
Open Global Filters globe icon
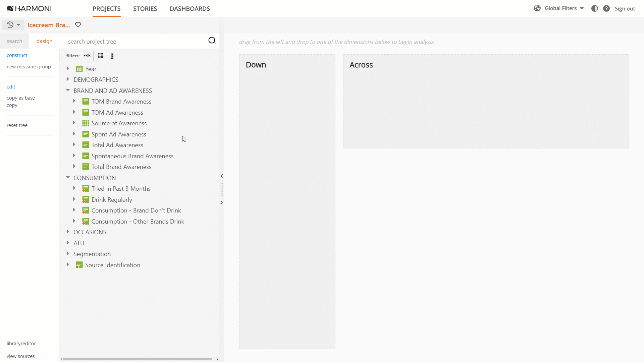click(x=537, y=8)
